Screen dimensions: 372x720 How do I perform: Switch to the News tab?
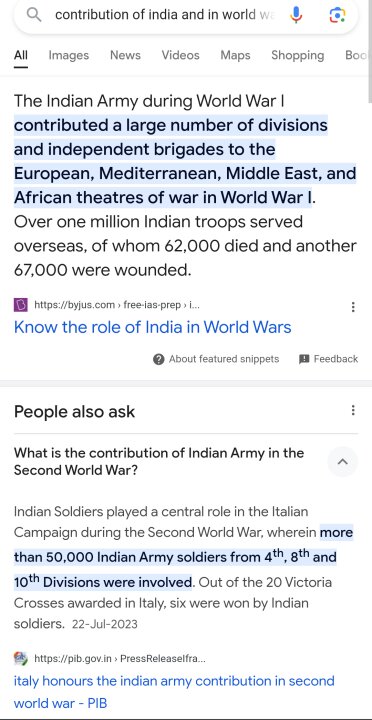click(x=125, y=56)
